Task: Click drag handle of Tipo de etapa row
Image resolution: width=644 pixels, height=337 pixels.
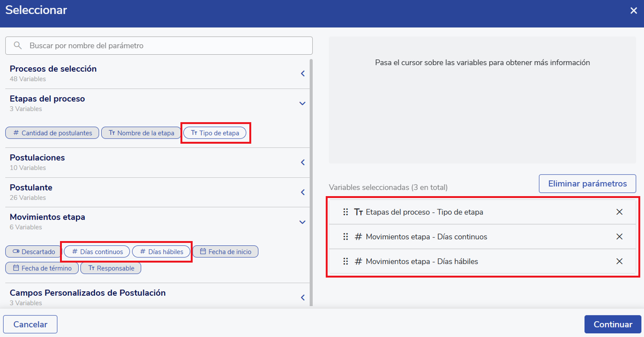Action: pos(345,212)
